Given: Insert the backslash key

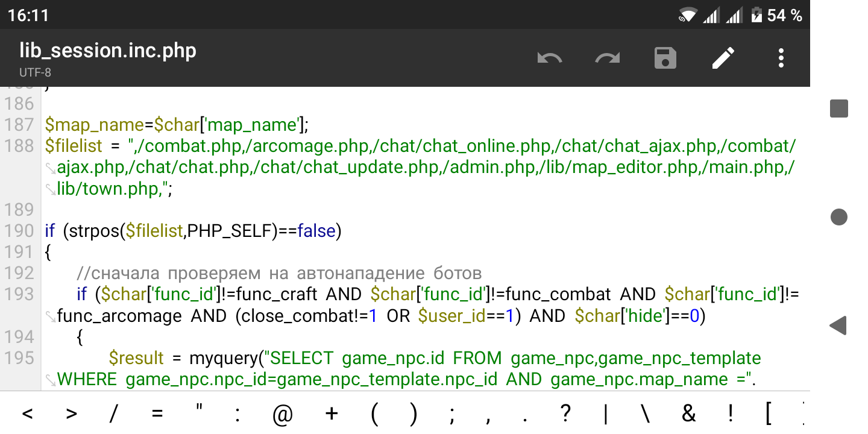Looking at the screenshot, I should tap(646, 414).
